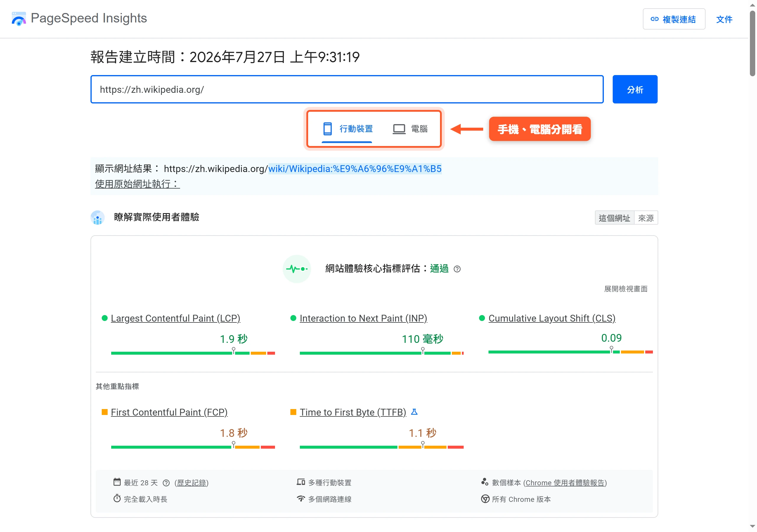Click the 複製連結 button
Screen dimensions: 757x532
click(674, 19)
